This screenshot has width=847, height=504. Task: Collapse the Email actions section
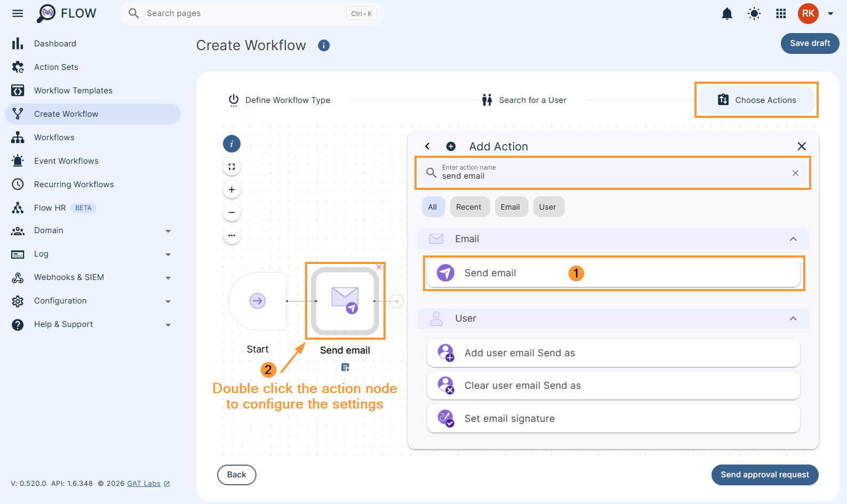(x=793, y=239)
